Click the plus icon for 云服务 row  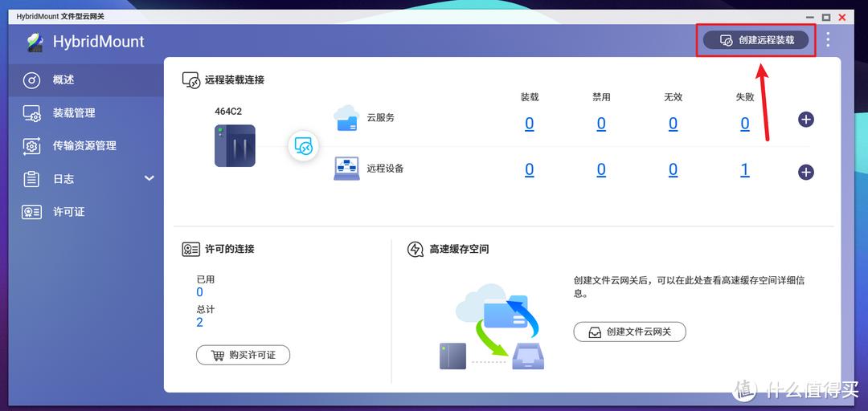805,120
